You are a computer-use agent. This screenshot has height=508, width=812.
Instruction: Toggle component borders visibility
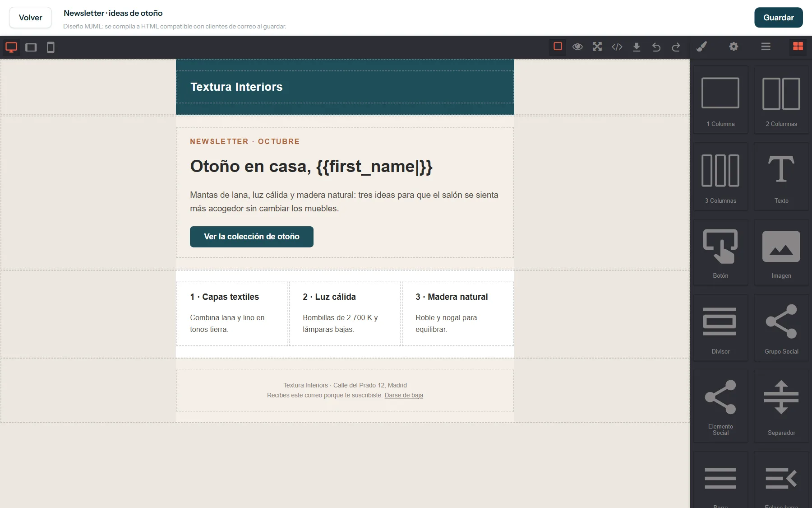pos(558,47)
